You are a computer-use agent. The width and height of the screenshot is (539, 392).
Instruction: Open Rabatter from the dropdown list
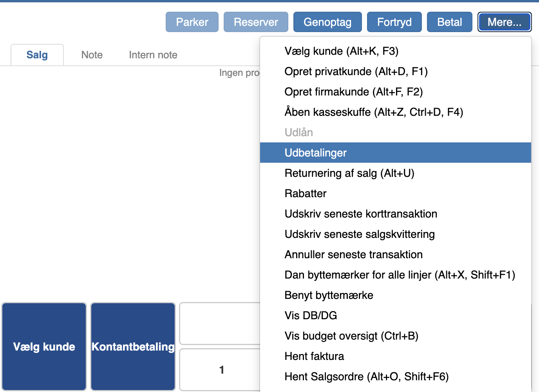[305, 194]
